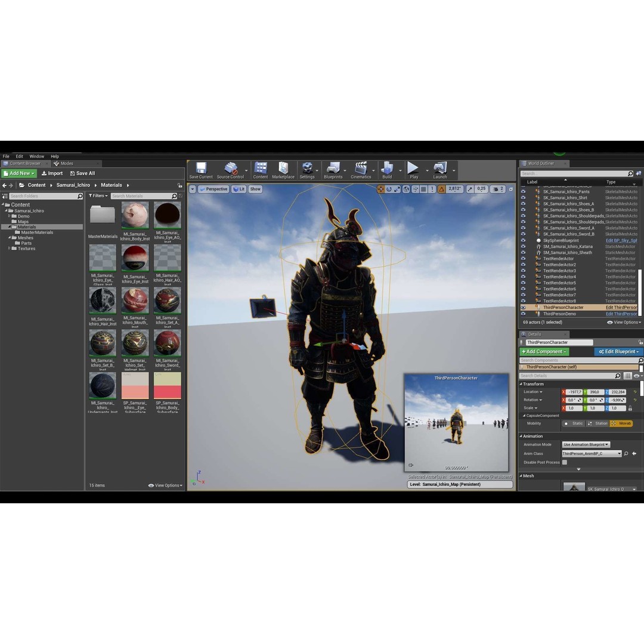Select MI_Samurai_Ichiro_Body_Inst material thumbnail
Image resolution: width=644 pixels, height=644 pixels.
[x=135, y=215]
